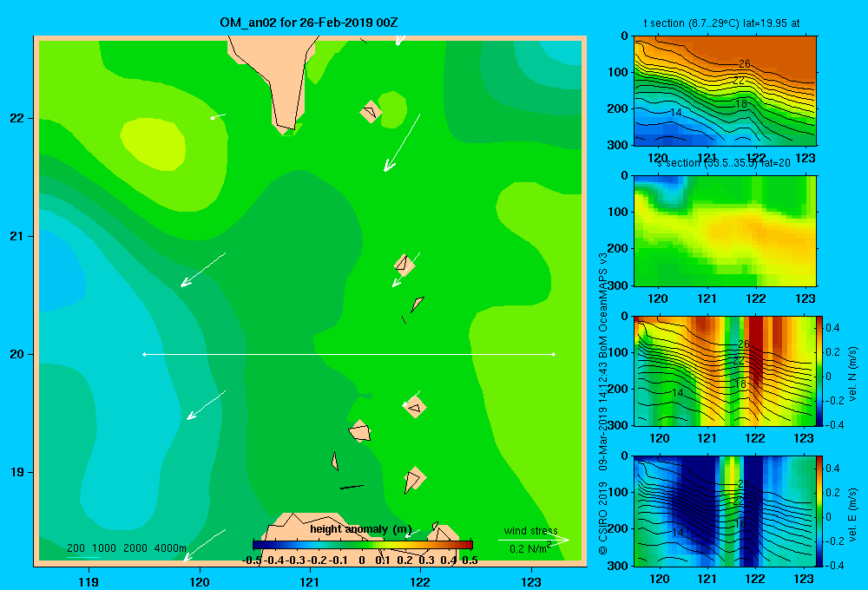The width and height of the screenshot is (868, 590).
Task: Click longitude tick label 122 on main map
Action: [x=420, y=581]
